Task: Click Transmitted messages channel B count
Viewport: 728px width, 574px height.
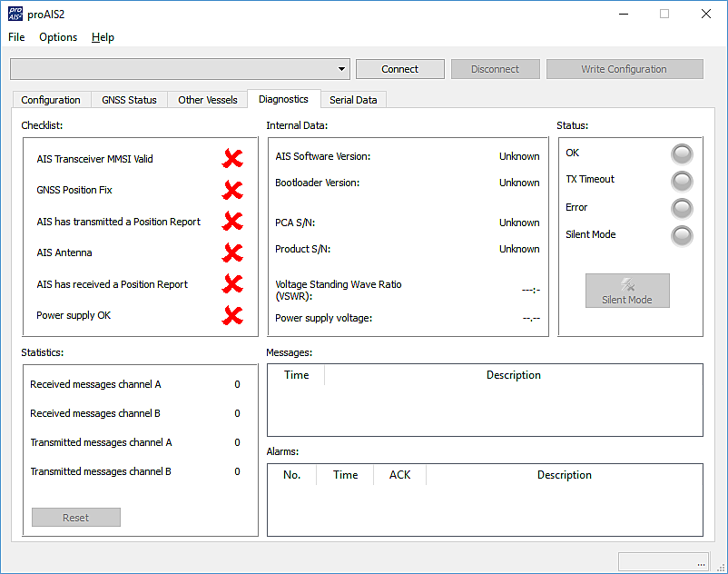Action: click(237, 471)
